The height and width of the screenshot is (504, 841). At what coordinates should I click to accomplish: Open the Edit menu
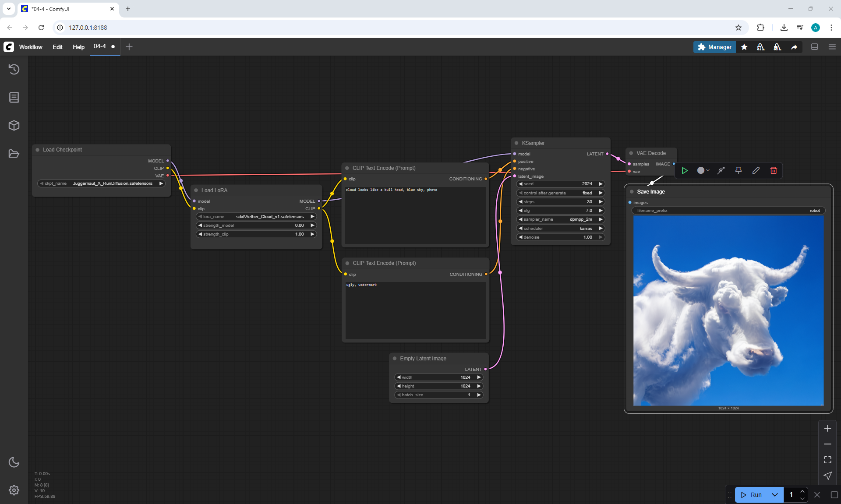click(57, 47)
